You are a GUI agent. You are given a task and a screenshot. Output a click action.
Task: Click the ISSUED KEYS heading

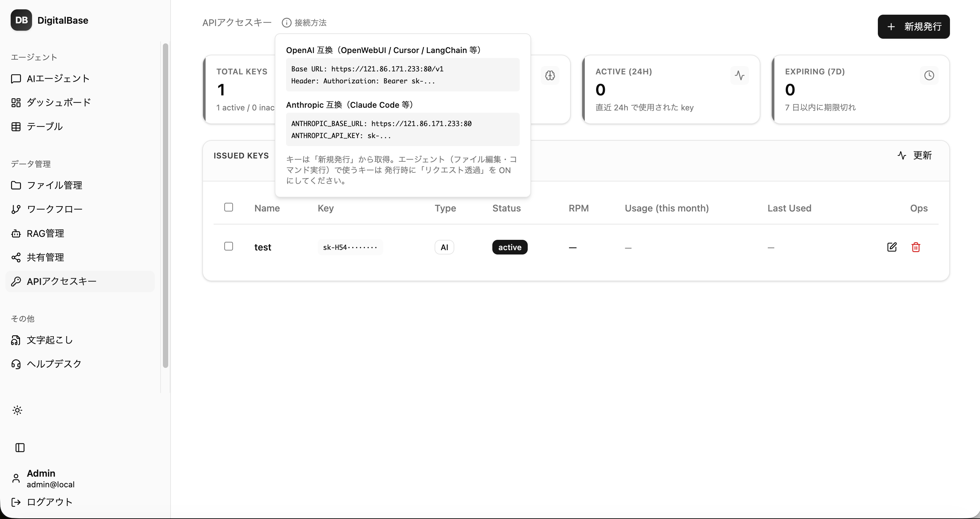(241, 155)
